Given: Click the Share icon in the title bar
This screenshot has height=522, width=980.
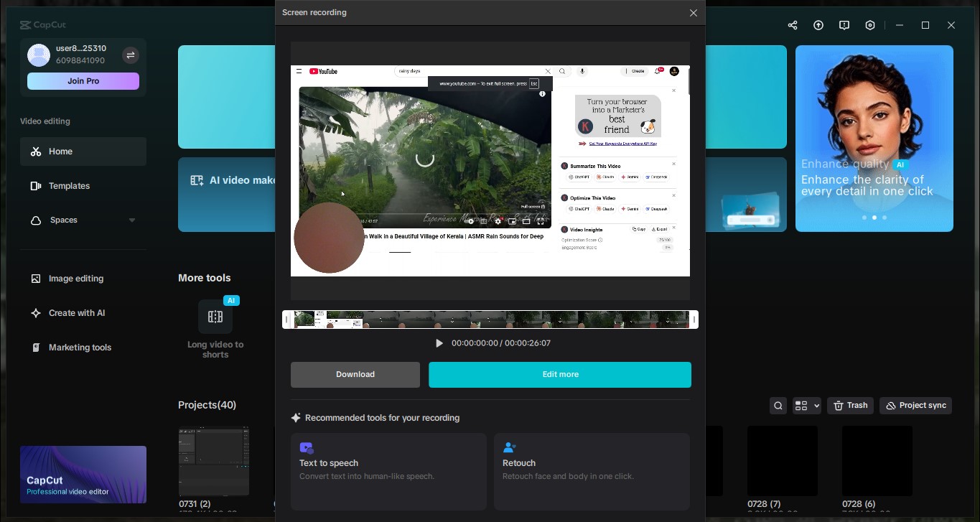Looking at the screenshot, I should (793, 25).
